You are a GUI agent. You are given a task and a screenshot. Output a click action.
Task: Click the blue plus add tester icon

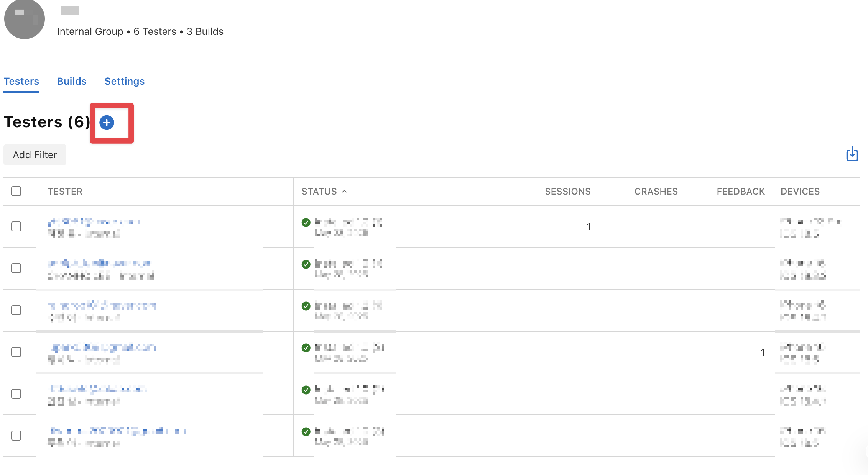[107, 123]
